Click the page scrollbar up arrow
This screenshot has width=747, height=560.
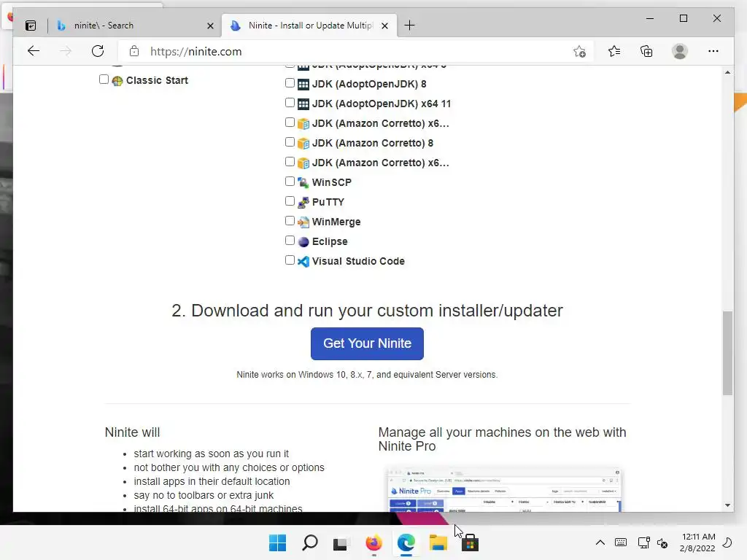[x=727, y=72]
